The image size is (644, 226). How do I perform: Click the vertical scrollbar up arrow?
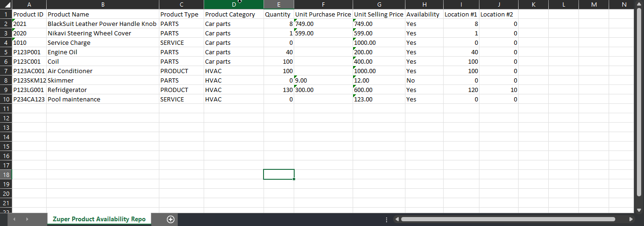click(639, 5)
